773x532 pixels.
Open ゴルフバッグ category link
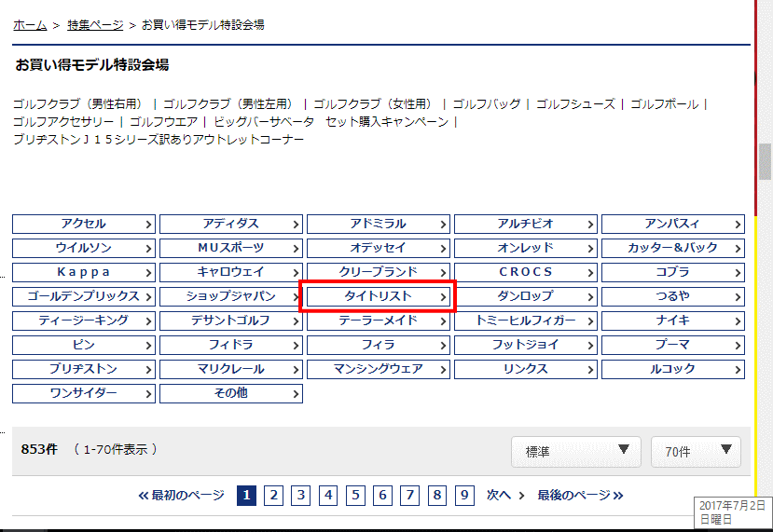point(487,104)
